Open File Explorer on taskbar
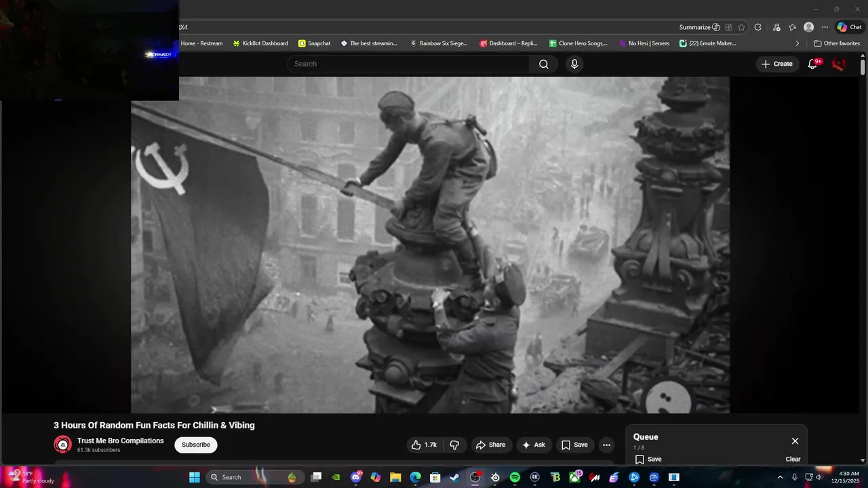The height and width of the screenshot is (488, 868). [x=395, y=477]
